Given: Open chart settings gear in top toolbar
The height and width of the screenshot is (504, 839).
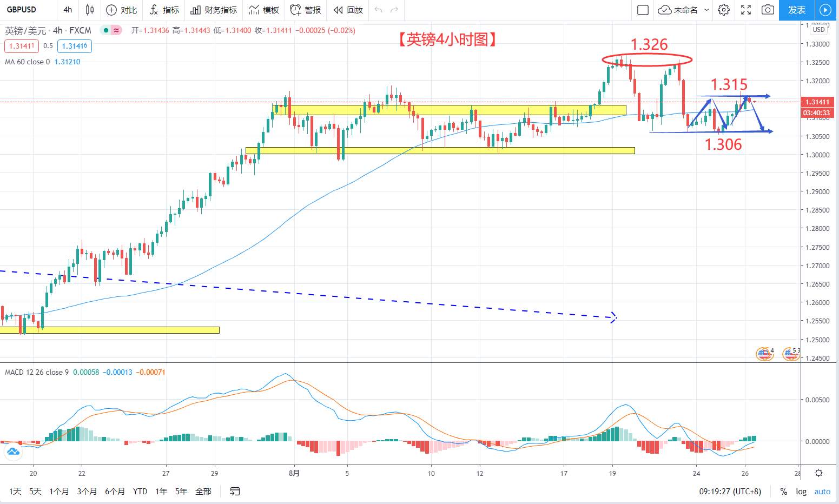Looking at the screenshot, I should click(724, 10).
